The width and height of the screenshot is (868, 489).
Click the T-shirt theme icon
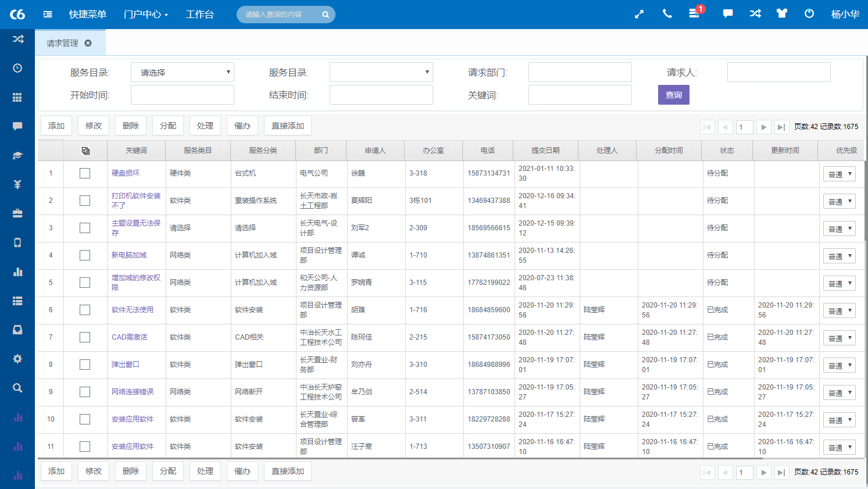tap(781, 14)
